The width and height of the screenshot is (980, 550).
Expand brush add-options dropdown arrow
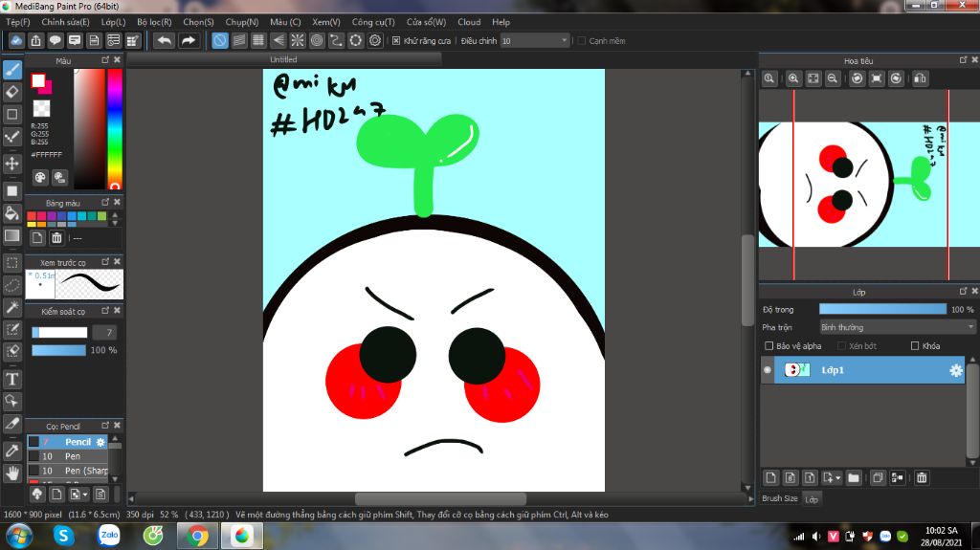[x=85, y=495]
